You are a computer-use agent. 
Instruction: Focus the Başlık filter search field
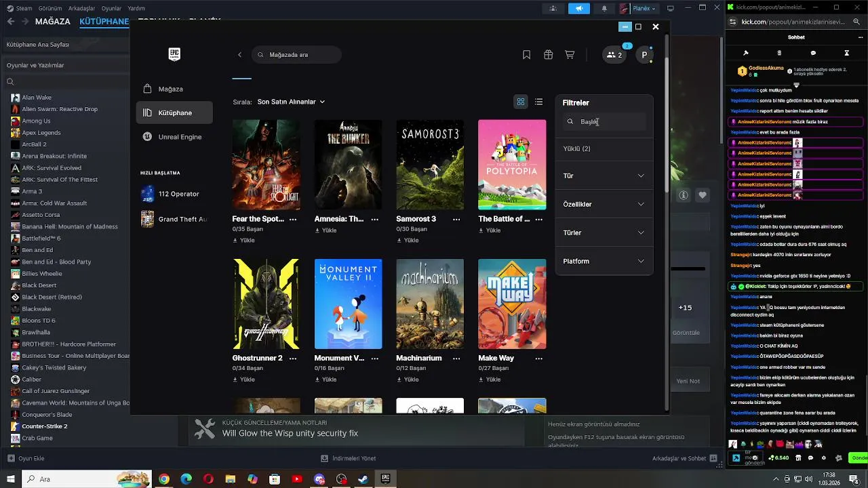click(x=604, y=122)
